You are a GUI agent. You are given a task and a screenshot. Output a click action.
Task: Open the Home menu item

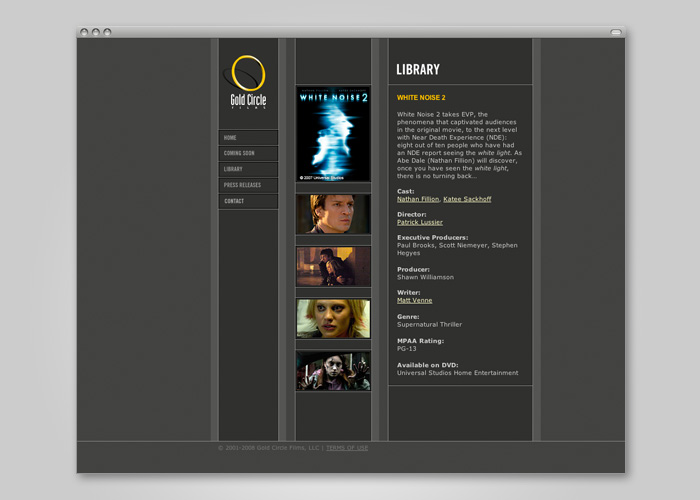248,138
